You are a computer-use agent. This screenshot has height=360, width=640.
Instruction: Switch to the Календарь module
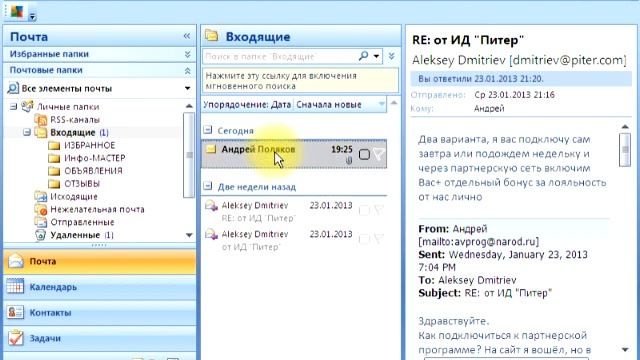coord(100,287)
